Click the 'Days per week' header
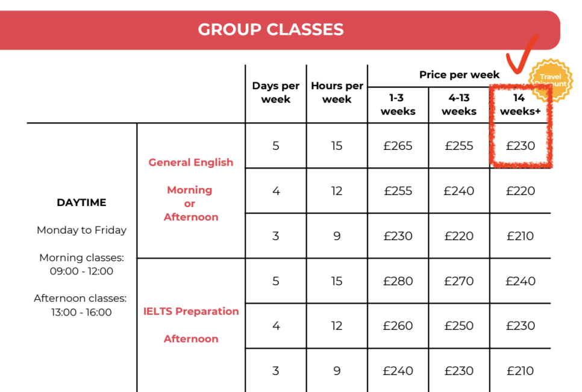Screen dimensions: 582x392 point(276,92)
